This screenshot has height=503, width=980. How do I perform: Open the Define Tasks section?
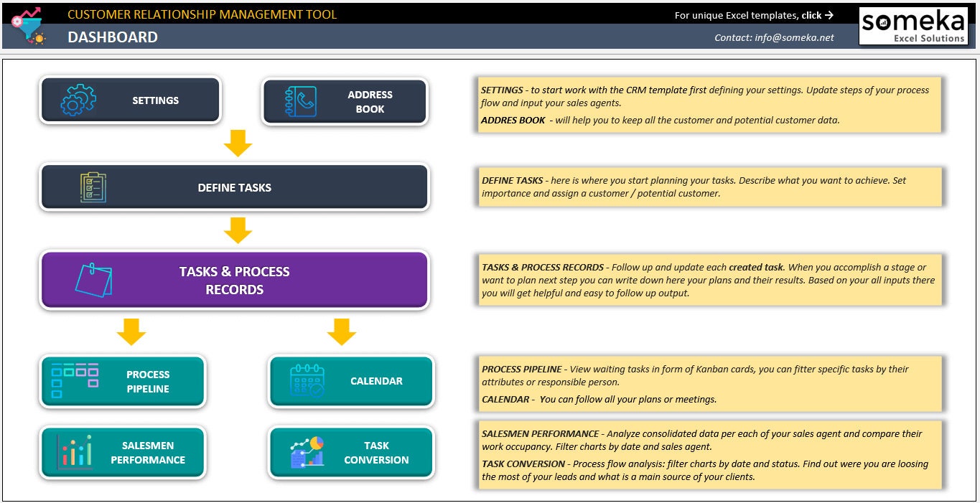coord(235,187)
